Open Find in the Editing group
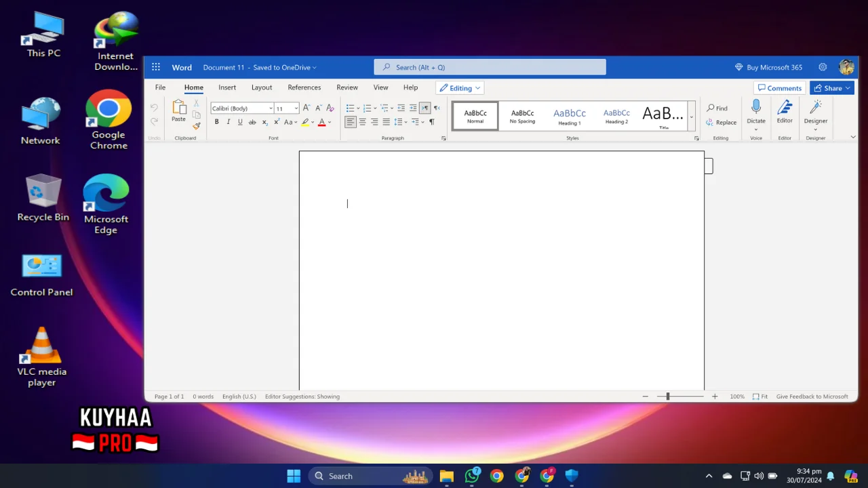This screenshot has width=868, height=488. click(717, 108)
